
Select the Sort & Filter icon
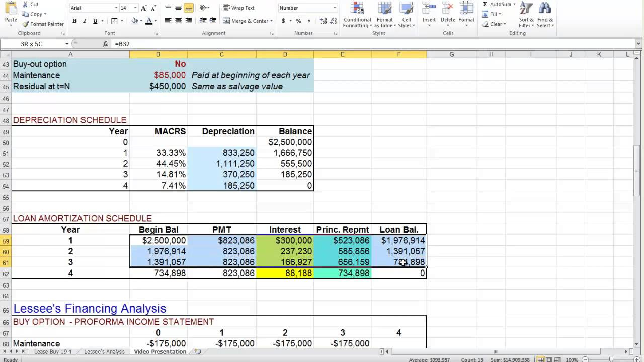tap(526, 16)
